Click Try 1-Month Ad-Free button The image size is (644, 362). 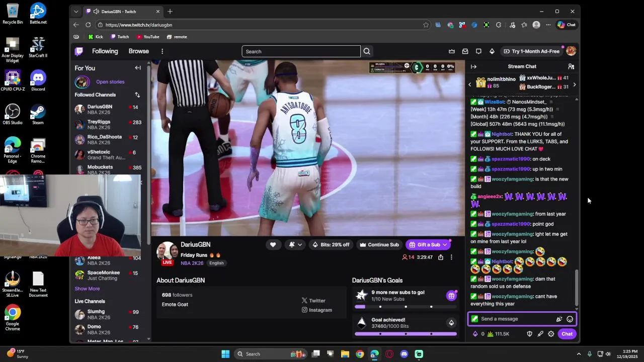(531, 51)
